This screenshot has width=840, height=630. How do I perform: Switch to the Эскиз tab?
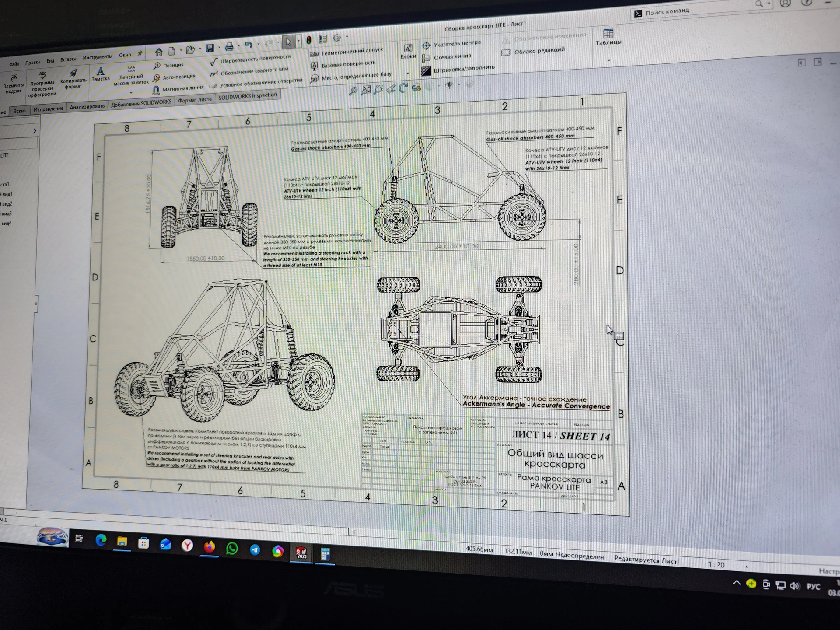pyautogui.click(x=19, y=111)
